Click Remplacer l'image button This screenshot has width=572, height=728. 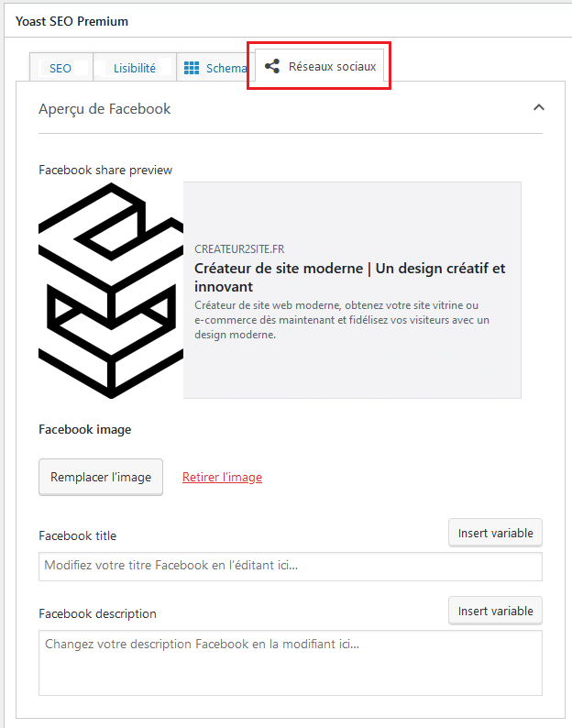pyautogui.click(x=101, y=478)
